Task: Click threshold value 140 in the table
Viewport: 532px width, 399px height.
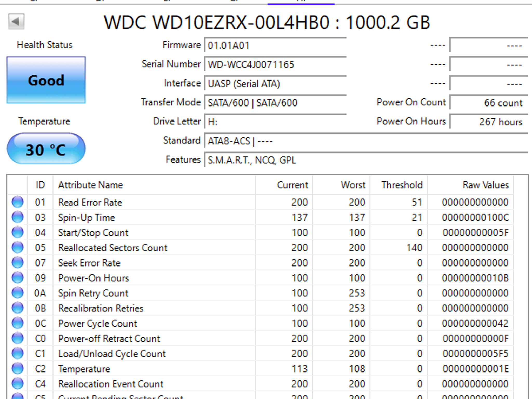Action: (414, 248)
